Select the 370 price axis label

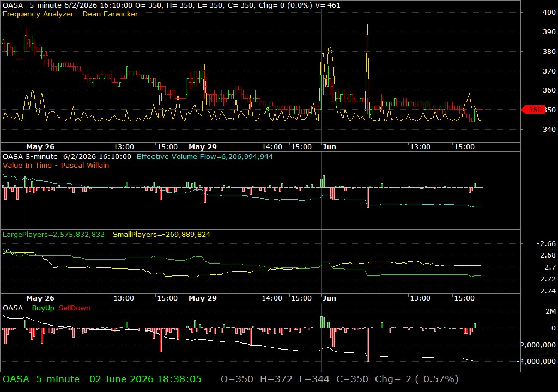(549, 71)
